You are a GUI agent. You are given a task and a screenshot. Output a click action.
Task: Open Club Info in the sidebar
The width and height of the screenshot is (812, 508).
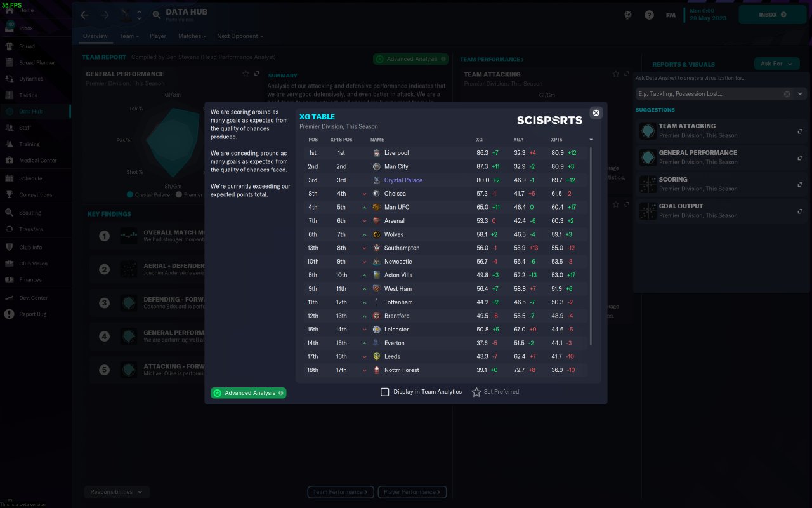point(30,247)
